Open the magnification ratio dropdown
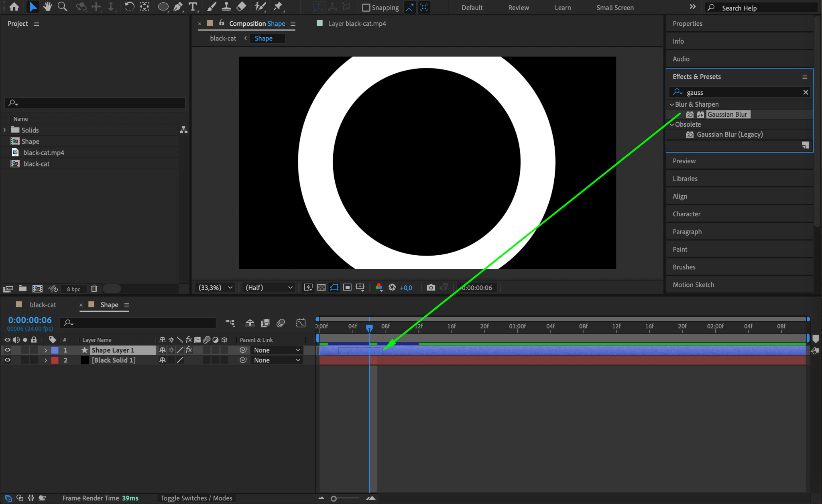822x504 pixels. (x=216, y=287)
